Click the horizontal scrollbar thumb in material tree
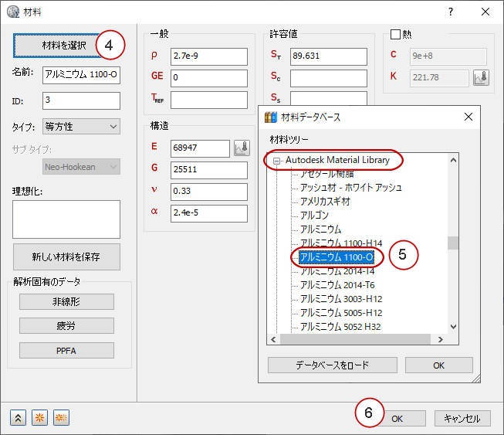Image resolution: width=504 pixels, height=435 pixels. coord(355,339)
